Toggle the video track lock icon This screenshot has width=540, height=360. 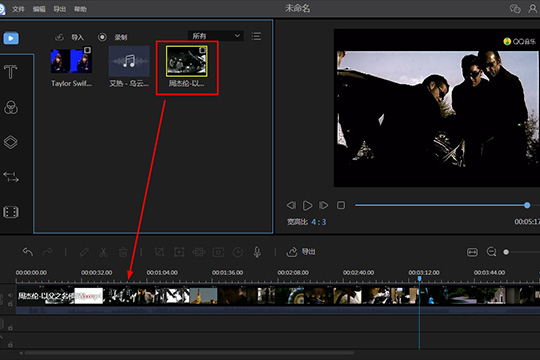click(10, 304)
